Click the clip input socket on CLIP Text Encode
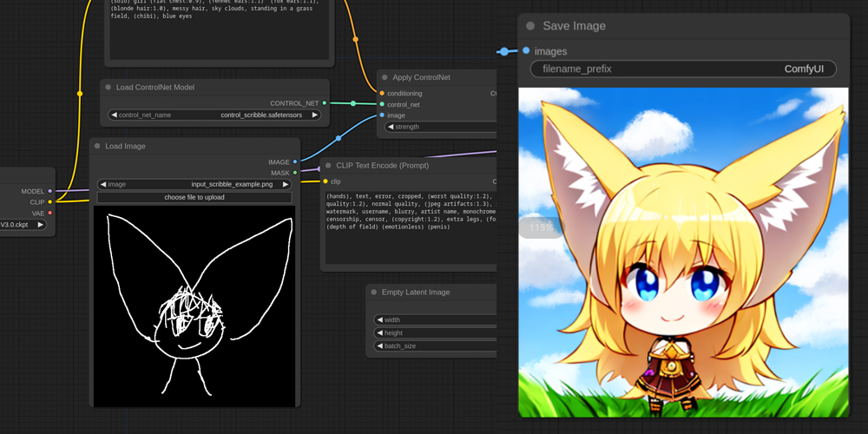 [325, 181]
